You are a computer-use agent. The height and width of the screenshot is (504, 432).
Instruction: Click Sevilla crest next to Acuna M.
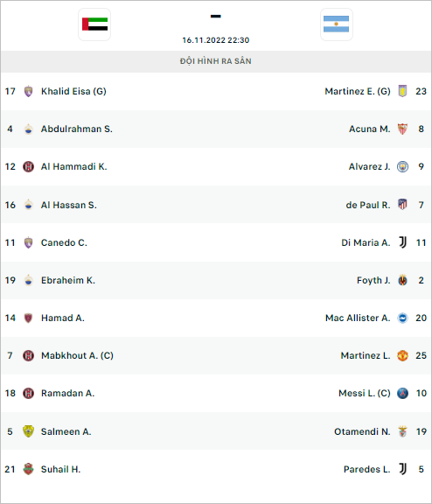[402, 129]
